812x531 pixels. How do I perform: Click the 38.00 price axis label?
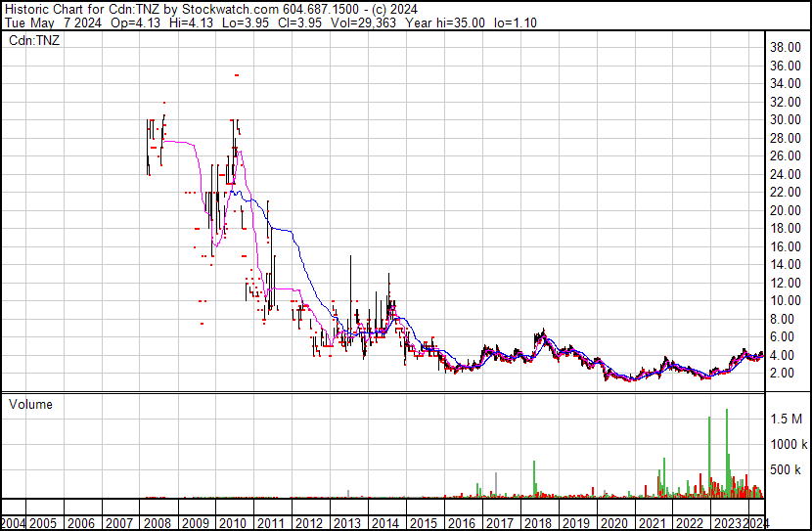[x=786, y=47]
